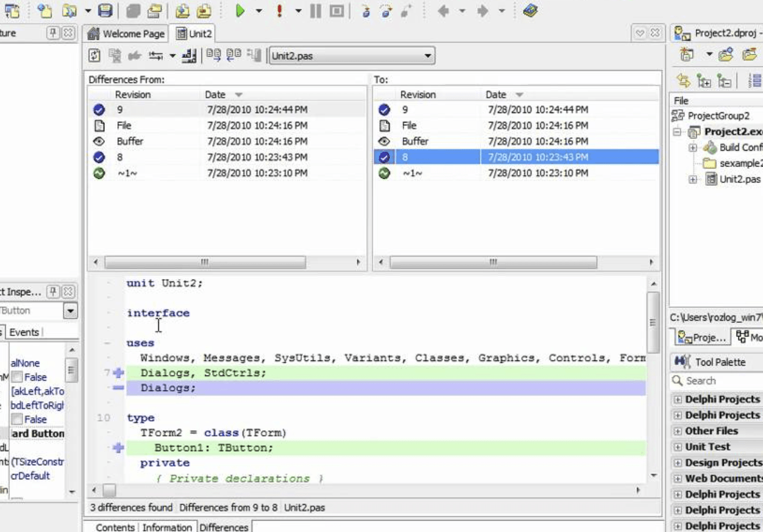Switch to the Events tab in Object Inspector
763x532 pixels.
[x=24, y=332]
